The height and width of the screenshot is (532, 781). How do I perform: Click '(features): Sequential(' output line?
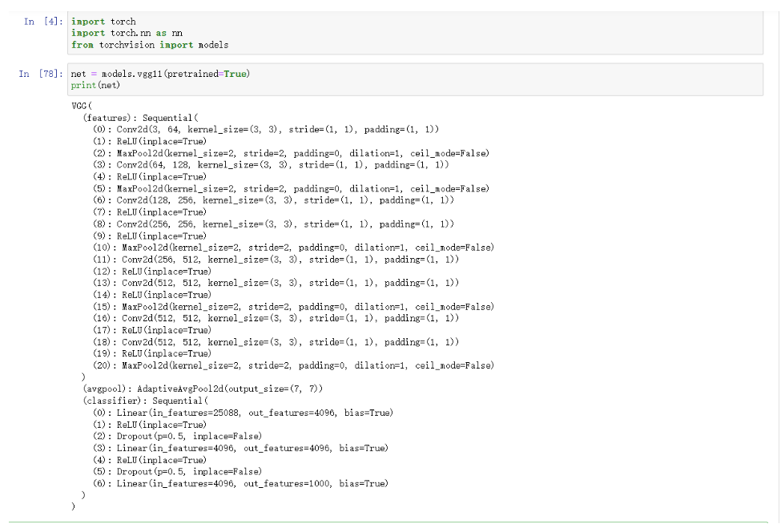140,118
